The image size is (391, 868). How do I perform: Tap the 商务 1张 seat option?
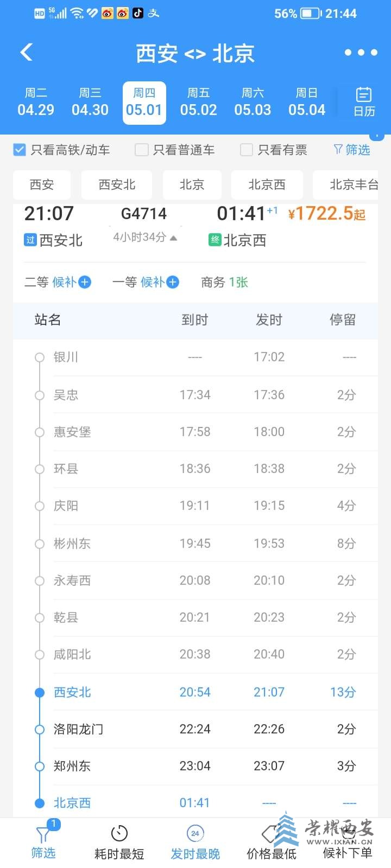click(224, 282)
